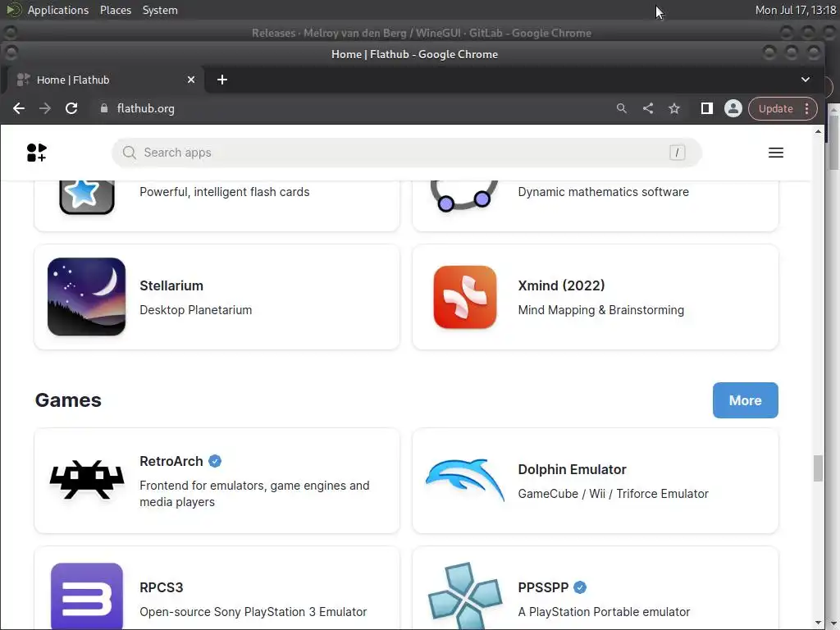
Task: Open the Applications menu
Action: (58, 10)
